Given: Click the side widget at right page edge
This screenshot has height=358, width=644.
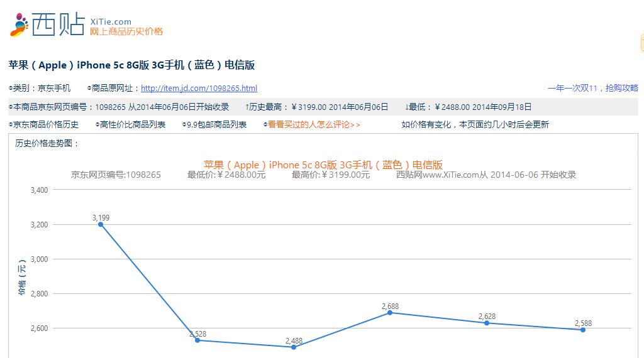Looking at the screenshot, I should coord(641,43).
